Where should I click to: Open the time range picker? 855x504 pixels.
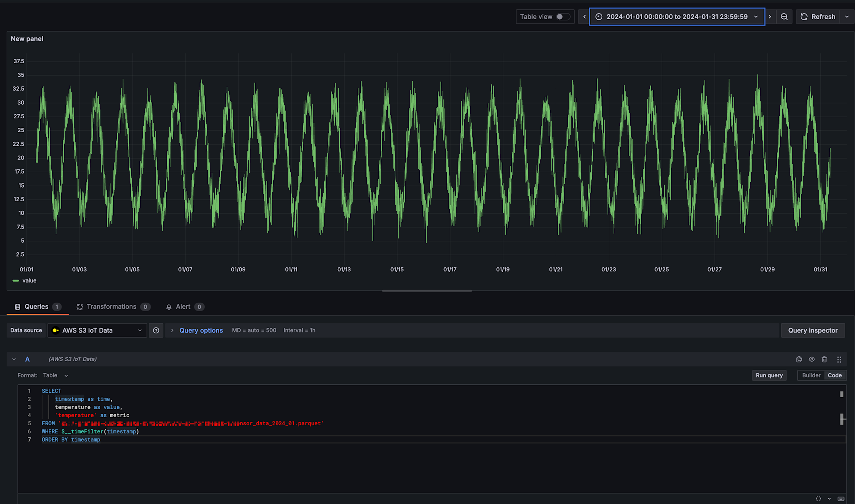point(677,17)
